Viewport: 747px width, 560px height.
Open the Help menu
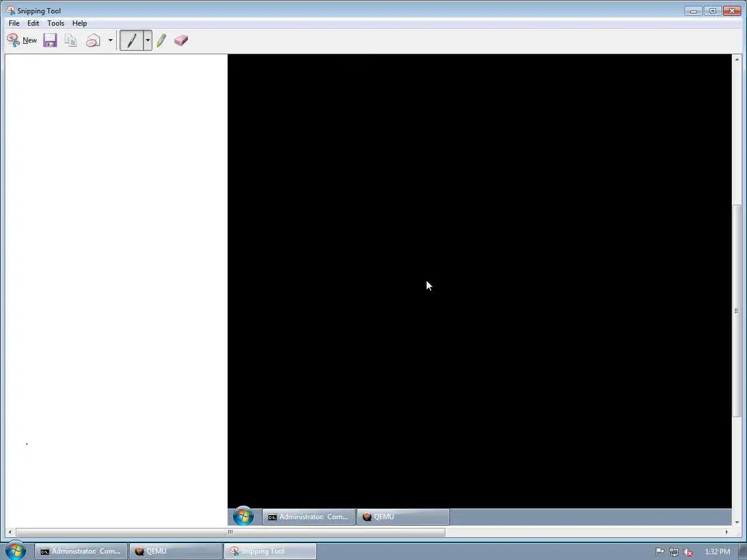[x=79, y=23]
